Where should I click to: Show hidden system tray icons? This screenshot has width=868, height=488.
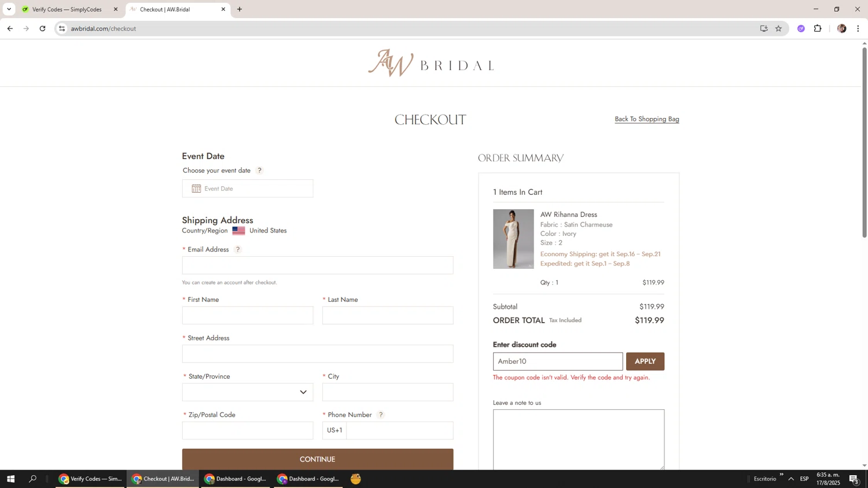(791, 479)
